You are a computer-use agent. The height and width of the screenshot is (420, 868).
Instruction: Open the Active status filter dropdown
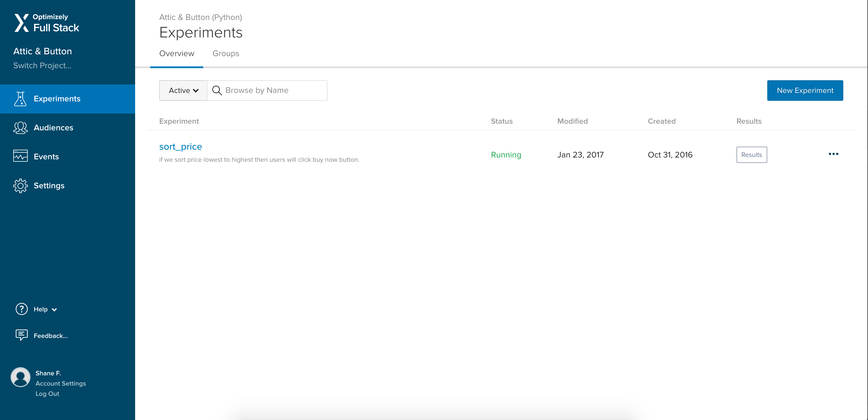click(183, 90)
